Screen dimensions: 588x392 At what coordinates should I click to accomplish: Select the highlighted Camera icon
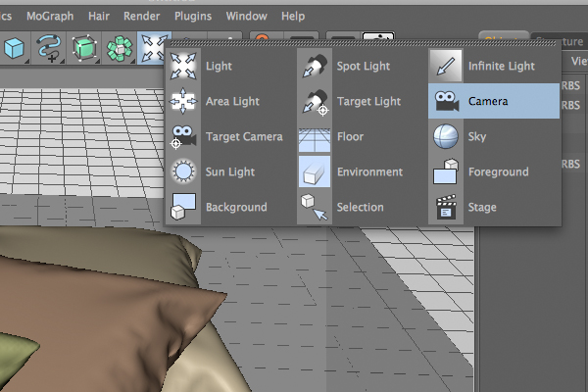(446, 101)
